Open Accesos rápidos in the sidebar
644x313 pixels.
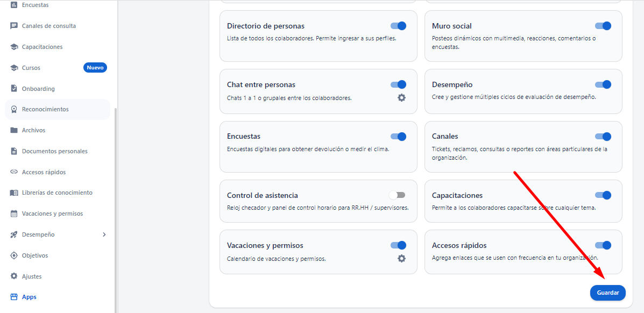[x=44, y=172]
